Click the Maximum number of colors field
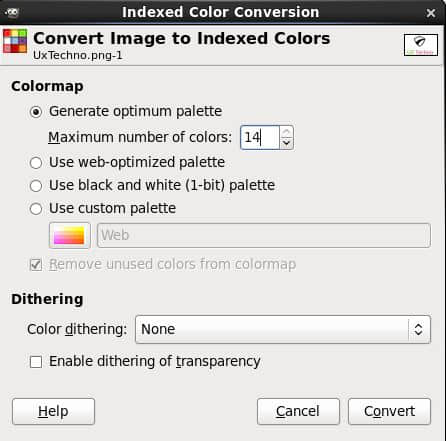The height and width of the screenshot is (441, 446). [260, 137]
